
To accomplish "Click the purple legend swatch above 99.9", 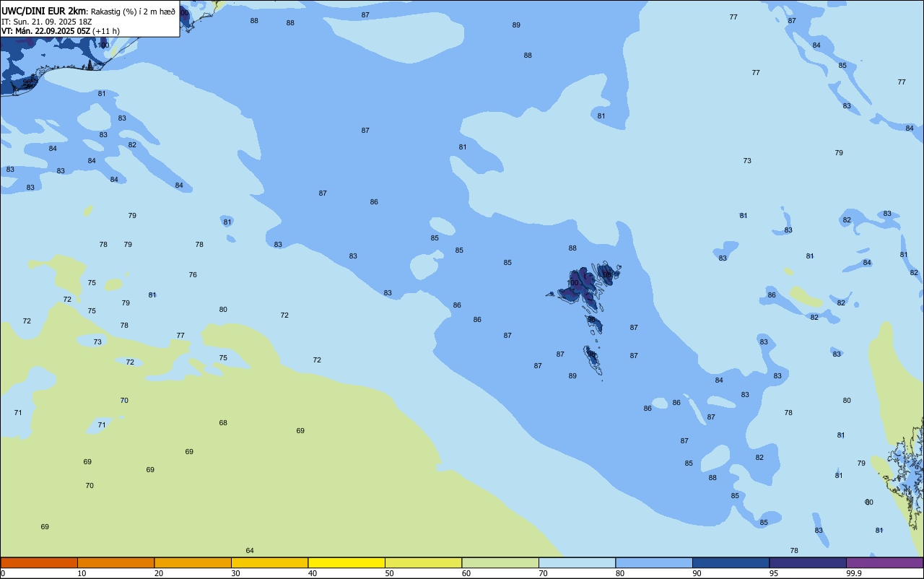I will 884,562.
